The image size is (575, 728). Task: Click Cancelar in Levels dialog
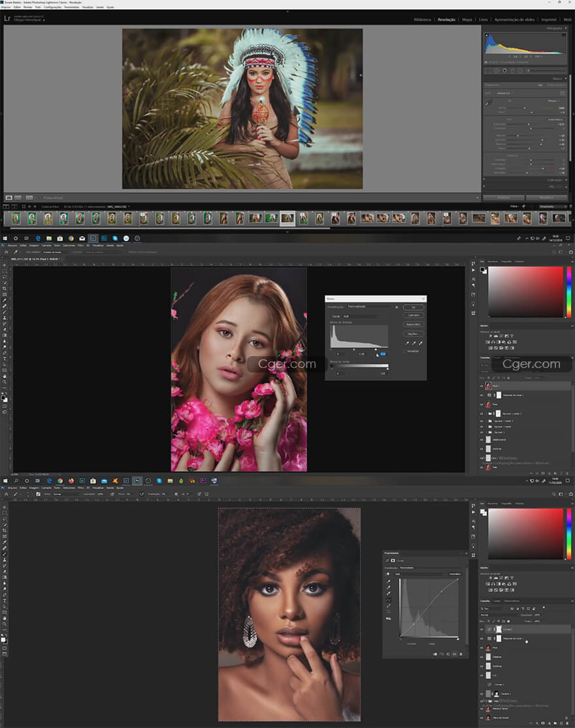[x=413, y=315]
